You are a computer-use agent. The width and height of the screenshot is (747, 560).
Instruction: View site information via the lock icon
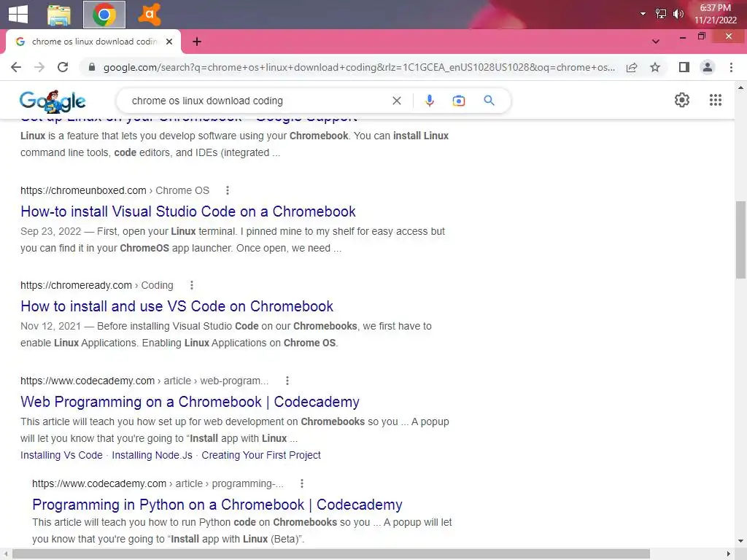point(92,67)
